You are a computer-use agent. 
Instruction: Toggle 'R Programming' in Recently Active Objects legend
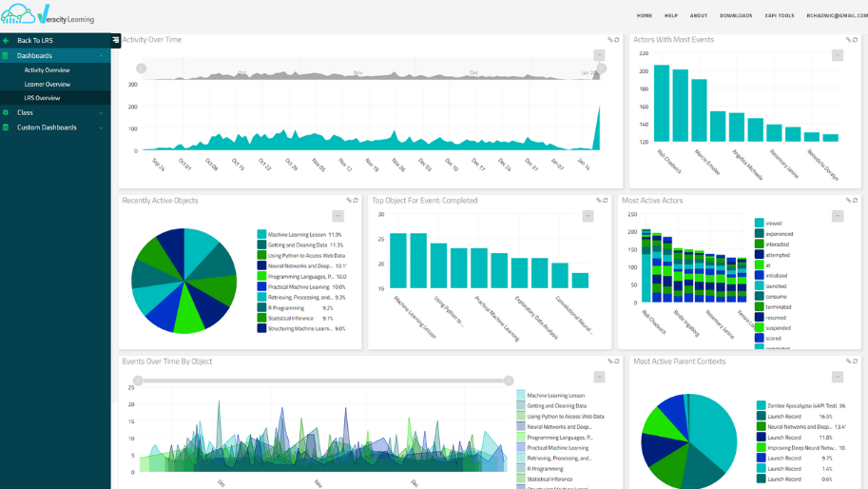[x=296, y=308]
